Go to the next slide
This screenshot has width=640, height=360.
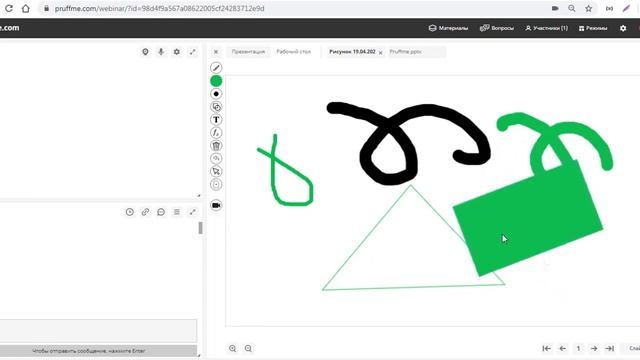[x=594, y=349]
